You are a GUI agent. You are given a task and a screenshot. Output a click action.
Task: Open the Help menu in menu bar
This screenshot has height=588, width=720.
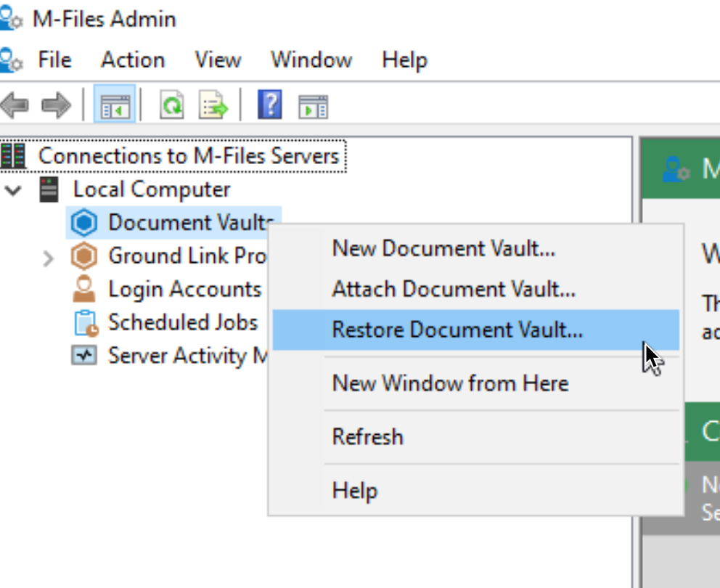pyautogui.click(x=404, y=60)
